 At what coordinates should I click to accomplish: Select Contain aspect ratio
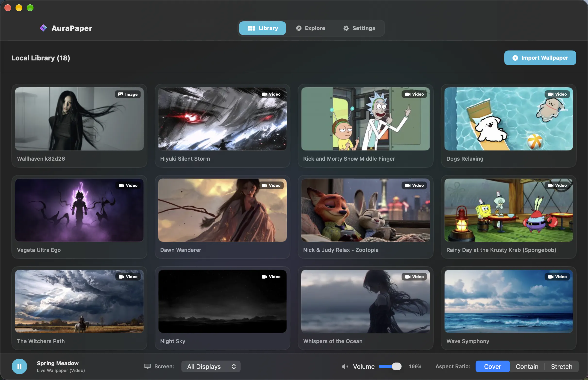click(527, 366)
